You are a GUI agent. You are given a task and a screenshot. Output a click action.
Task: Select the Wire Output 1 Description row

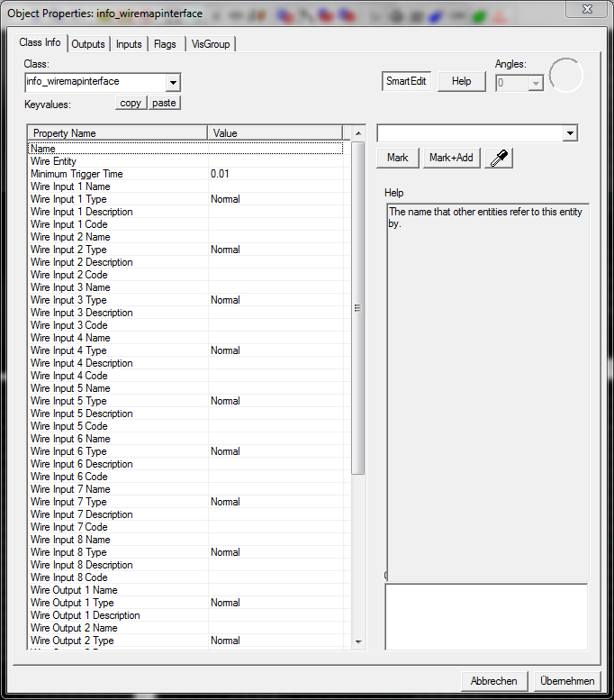(185, 615)
